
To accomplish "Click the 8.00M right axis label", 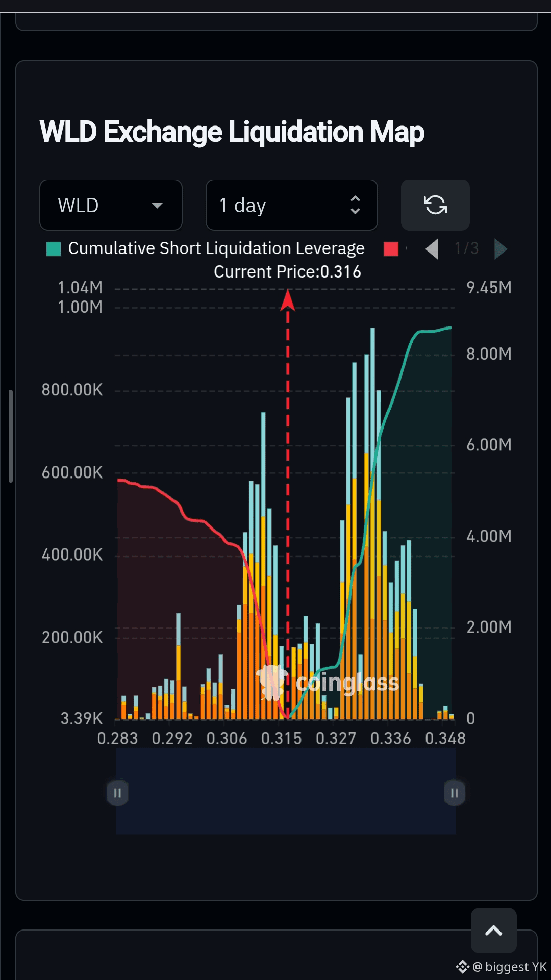I will [489, 354].
